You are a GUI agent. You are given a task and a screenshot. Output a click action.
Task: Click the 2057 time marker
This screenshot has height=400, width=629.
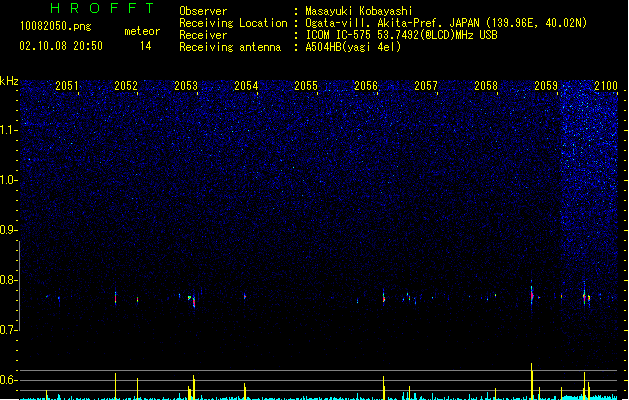426,86
